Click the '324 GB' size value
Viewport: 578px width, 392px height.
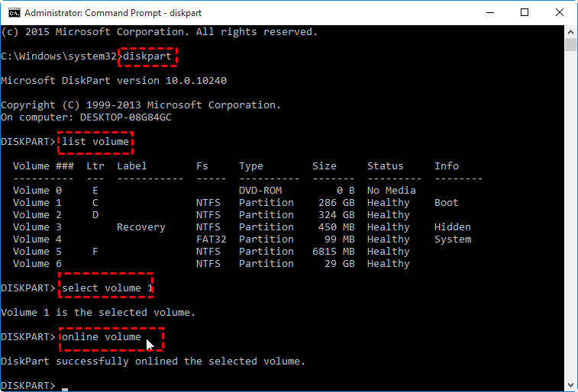click(337, 214)
